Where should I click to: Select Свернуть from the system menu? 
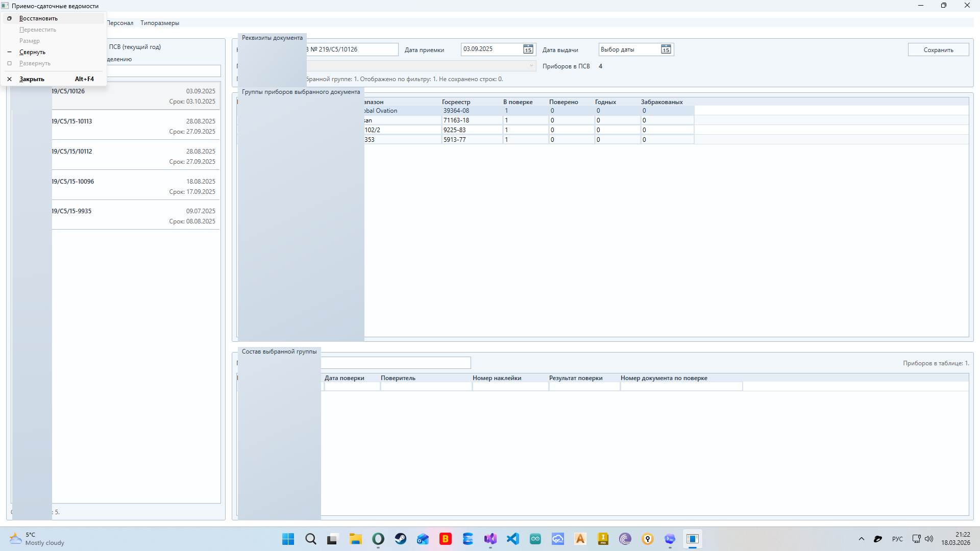tap(32, 52)
